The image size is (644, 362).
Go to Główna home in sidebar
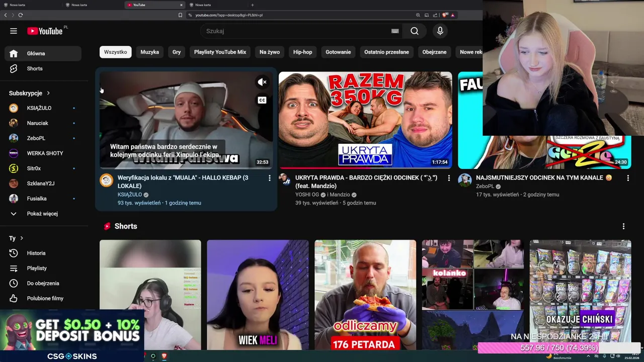(43, 53)
